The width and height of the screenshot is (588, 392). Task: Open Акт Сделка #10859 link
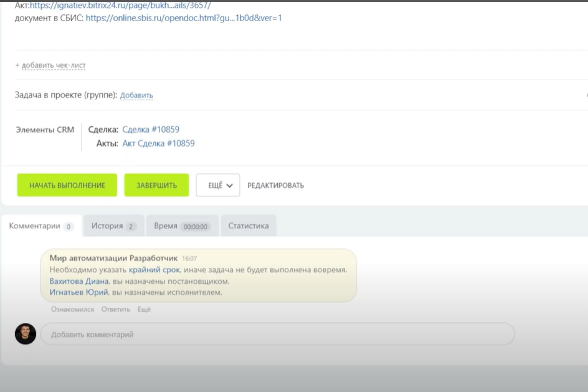pos(158,144)
